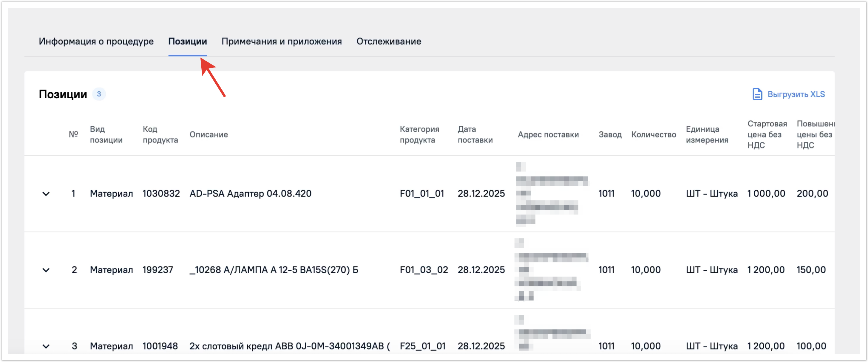
Task: Open the Информация о процедуре tab
Action: pos(96,41)
